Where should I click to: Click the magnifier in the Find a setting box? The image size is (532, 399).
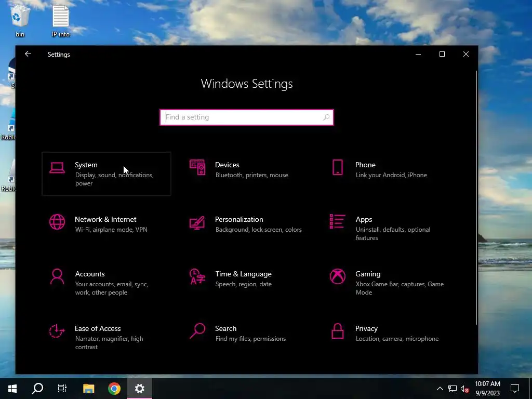(x=326, y=117)
